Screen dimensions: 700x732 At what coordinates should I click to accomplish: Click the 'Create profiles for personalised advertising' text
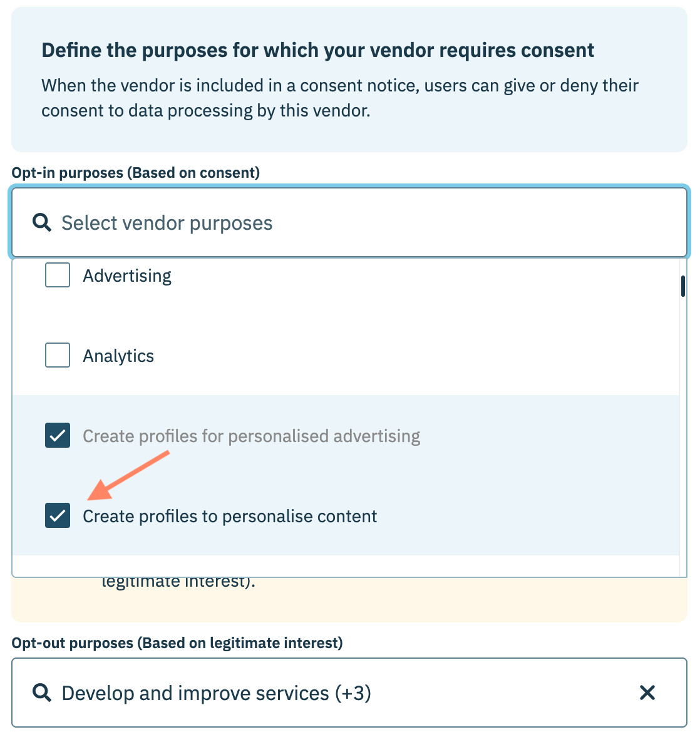[251, 436]
